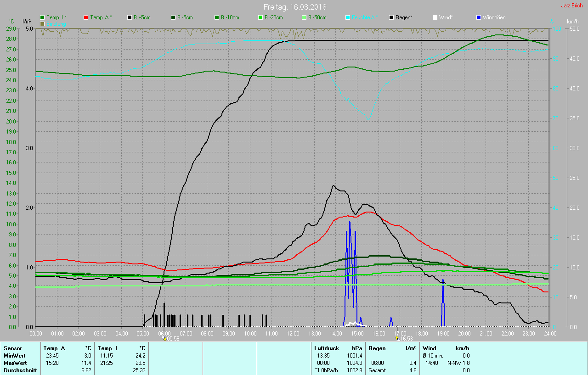Click the Windböen legend label

coord(494,17)
